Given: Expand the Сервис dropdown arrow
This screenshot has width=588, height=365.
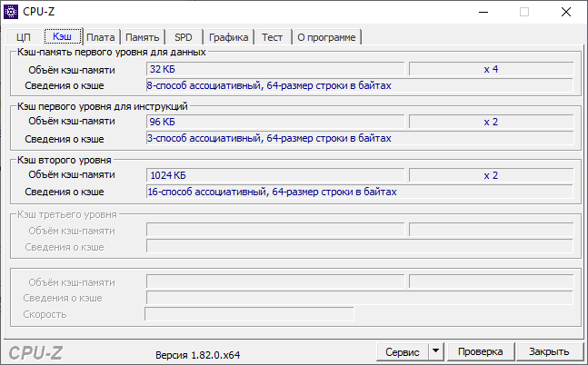Looking at the screenshot, I should 435,352.
